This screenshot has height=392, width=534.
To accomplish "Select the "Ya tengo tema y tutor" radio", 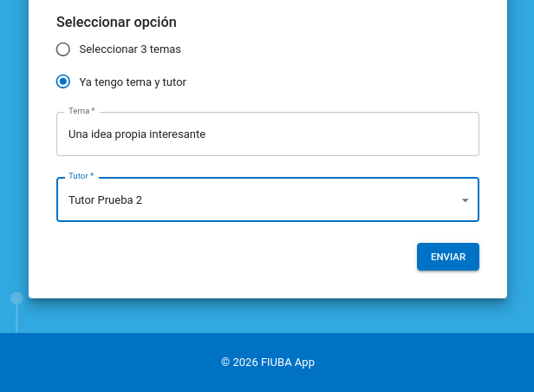I will (63, 82).
